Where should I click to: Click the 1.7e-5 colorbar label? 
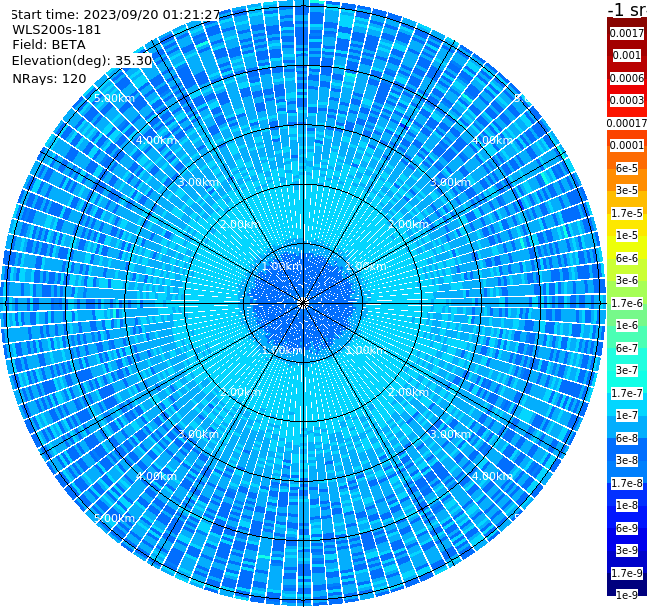tap(627, 213)
